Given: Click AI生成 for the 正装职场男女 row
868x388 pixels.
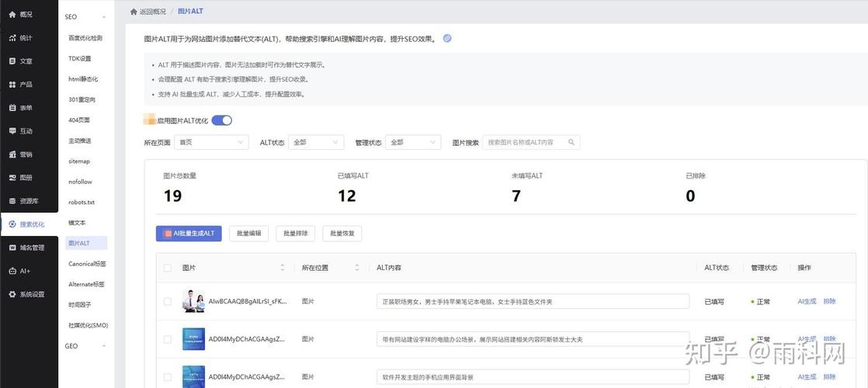Looking at the screenshot, I should 807,302.
